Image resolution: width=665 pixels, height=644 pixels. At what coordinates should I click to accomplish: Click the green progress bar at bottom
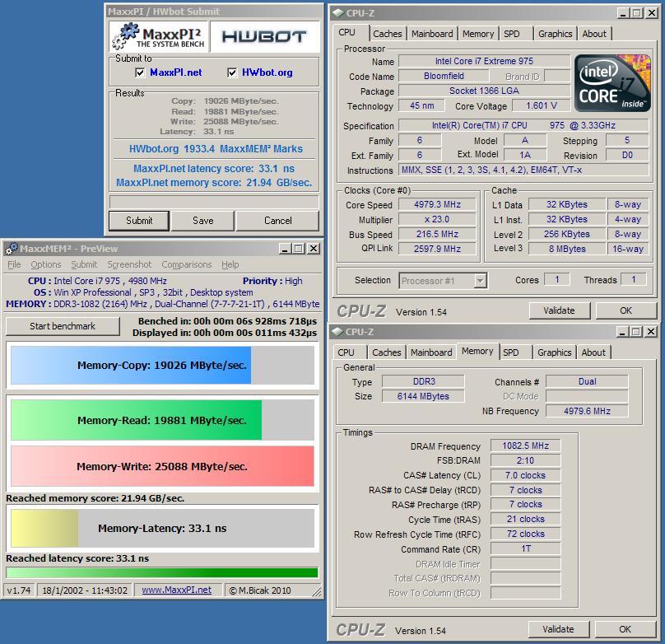coord(162,572)
